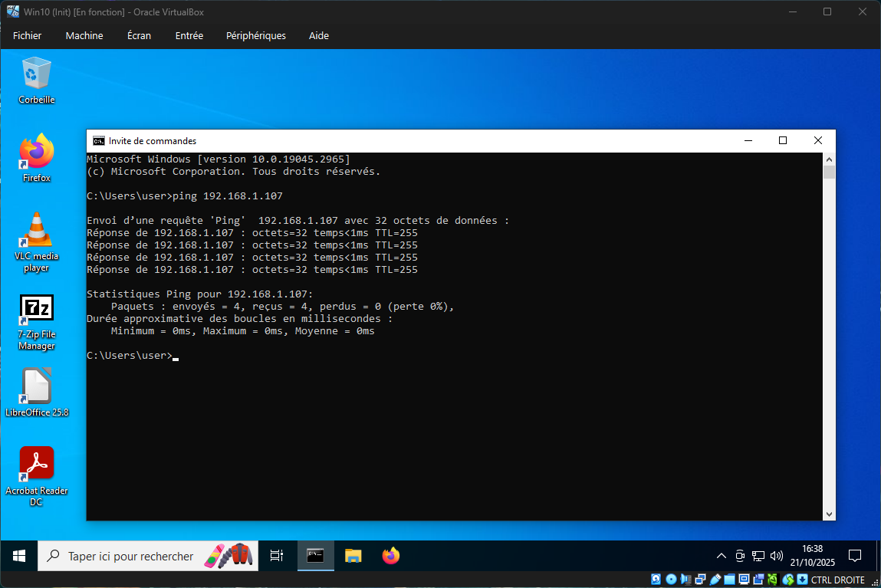
Task: Select the VLC media player desktop icon
Action: [36, 231]
